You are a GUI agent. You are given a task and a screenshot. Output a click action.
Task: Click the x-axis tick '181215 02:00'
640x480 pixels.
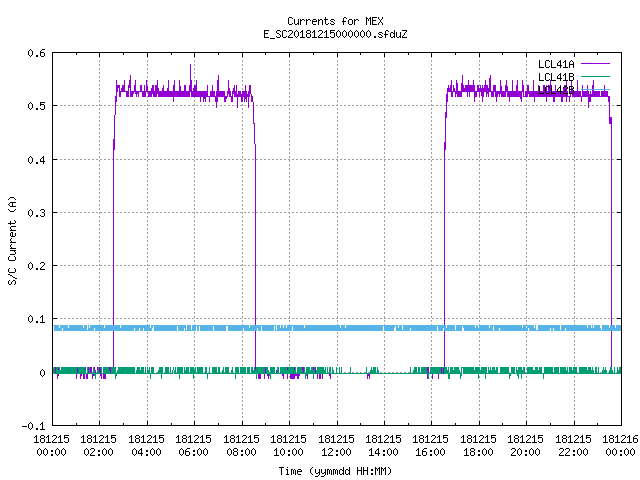pyautogui.click(x=99, y=446)
